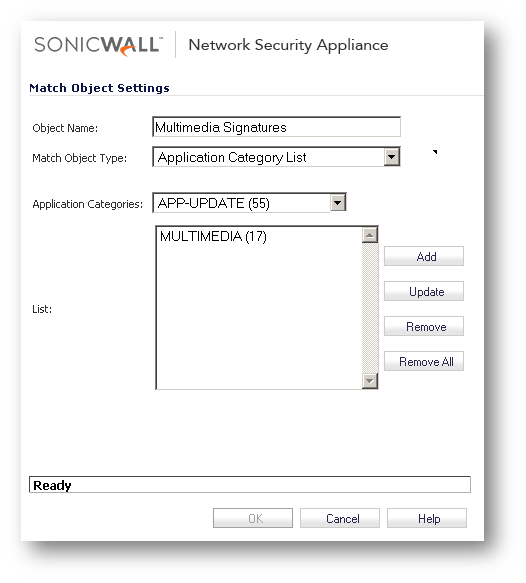Click the Update button
This screenshot has height=583, width=526.
pos(424,291)
